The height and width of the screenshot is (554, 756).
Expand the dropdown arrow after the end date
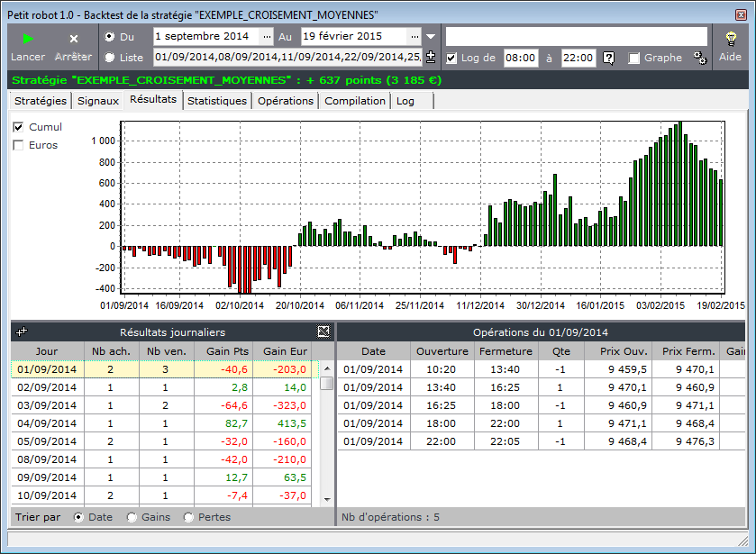(431, 37)
